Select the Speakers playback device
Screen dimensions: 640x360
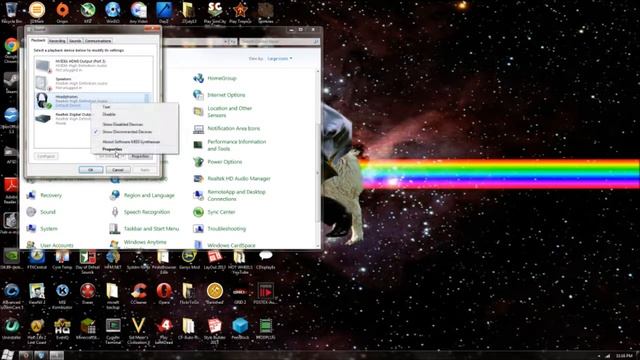coord(93,83)
